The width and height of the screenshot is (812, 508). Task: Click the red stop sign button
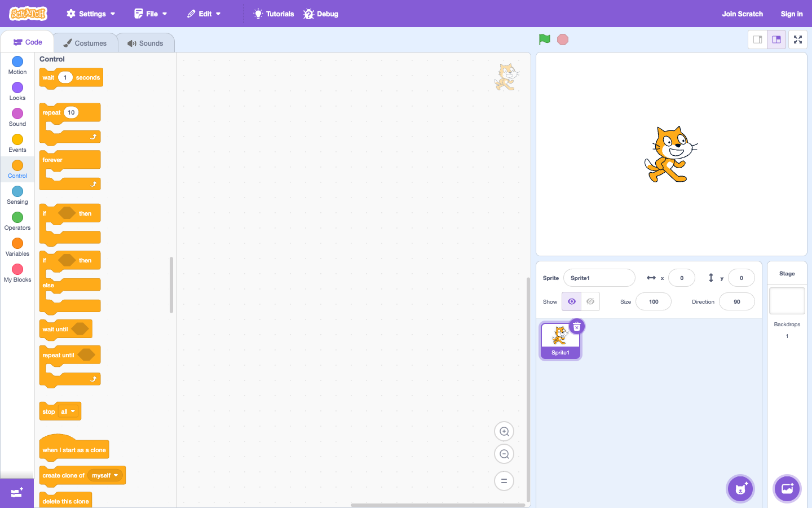563,40
